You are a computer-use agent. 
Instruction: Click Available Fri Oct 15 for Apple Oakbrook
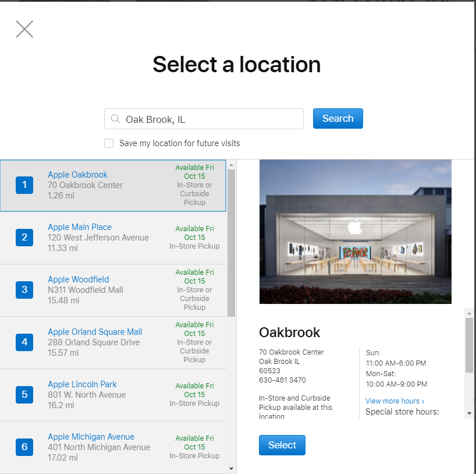tap(194, 172)
